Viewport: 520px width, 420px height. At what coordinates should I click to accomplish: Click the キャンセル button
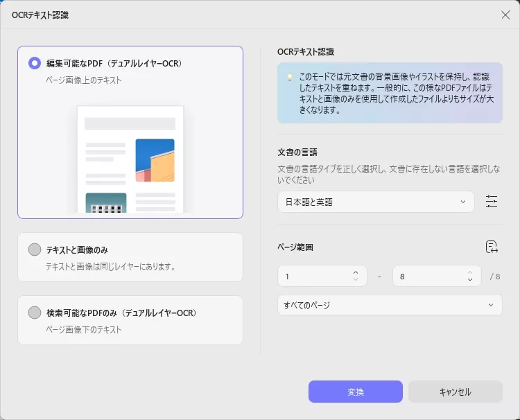[x=455, y=392]
